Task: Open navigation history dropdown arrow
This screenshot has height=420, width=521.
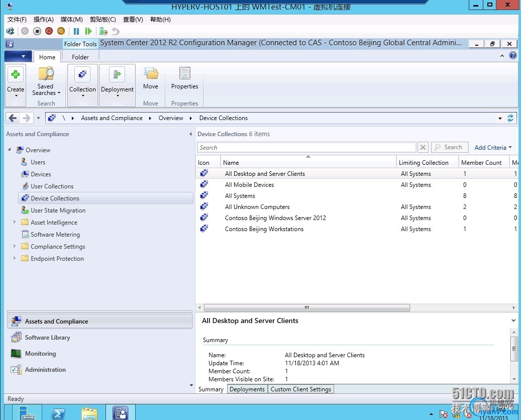Action: (x=38, y=118)
